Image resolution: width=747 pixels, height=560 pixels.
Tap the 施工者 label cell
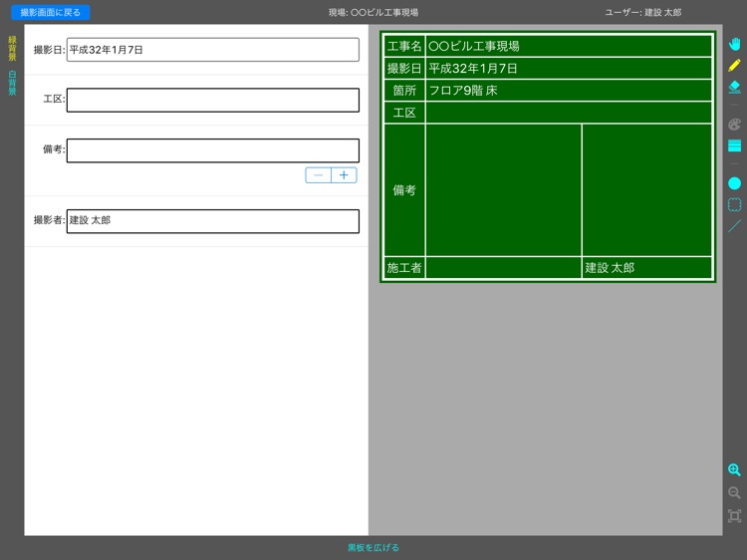(x=404, y=268)
